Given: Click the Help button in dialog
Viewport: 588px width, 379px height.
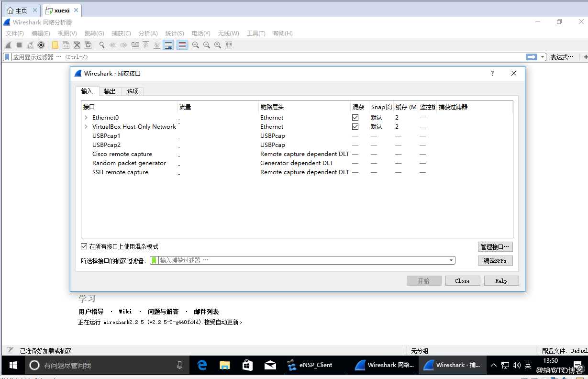Looking at the screenshot, I should pos(501,281).
